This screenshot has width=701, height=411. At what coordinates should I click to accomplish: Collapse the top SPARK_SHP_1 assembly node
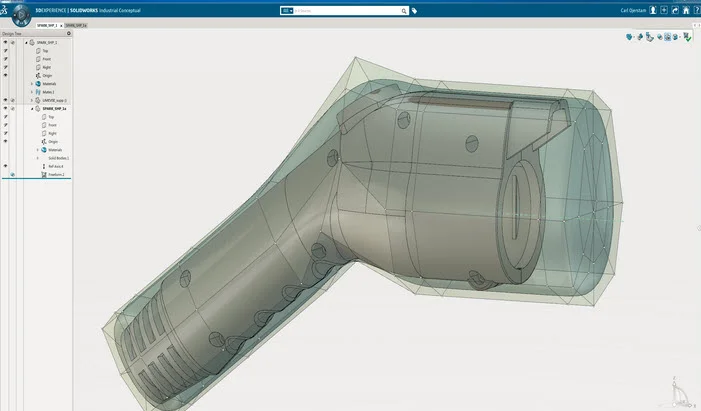coord(25,43)
